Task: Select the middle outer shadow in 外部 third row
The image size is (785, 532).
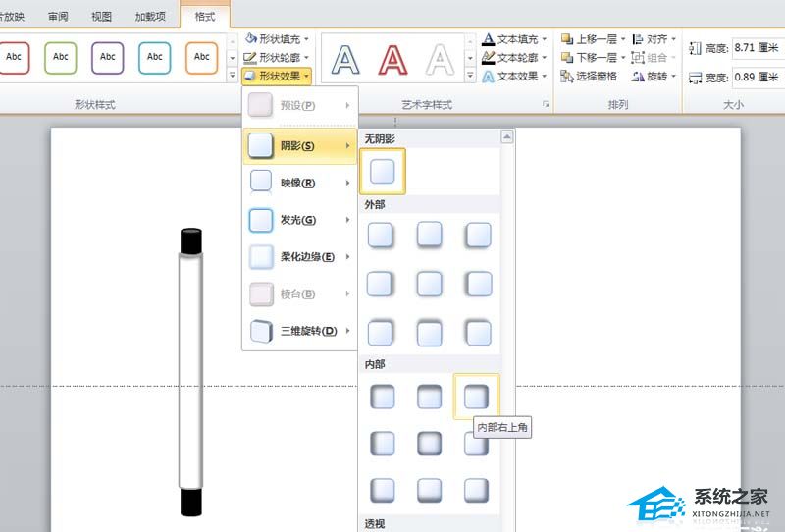Action: (x=430, y=333)
